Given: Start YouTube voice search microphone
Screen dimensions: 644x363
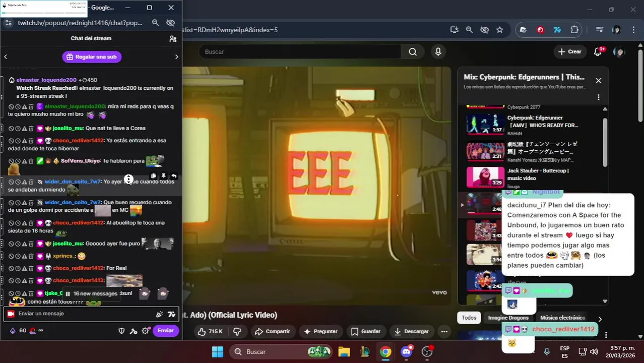Looking at the screenshot, I should 438,51.
